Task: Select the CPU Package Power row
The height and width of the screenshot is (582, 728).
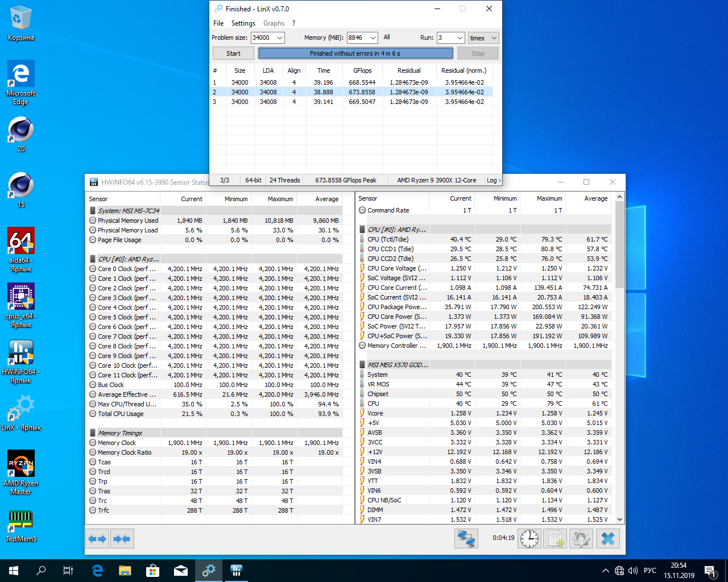Action: point(485,307)
